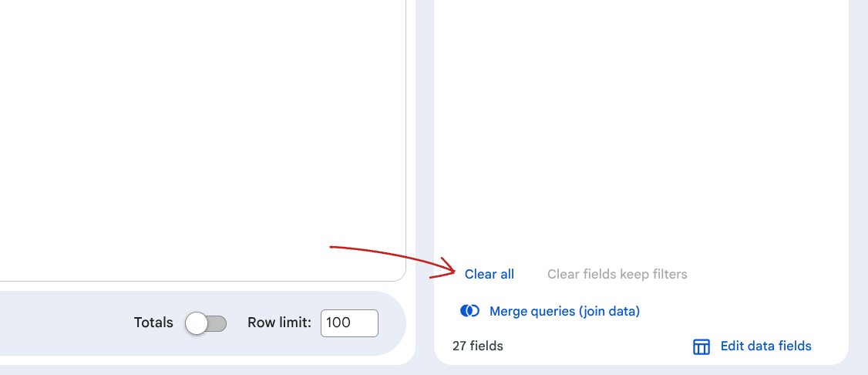Image resolution: width=868 pixels, height=375 pixels.
Task: Click the Totals label text
Action: [153, 323]
